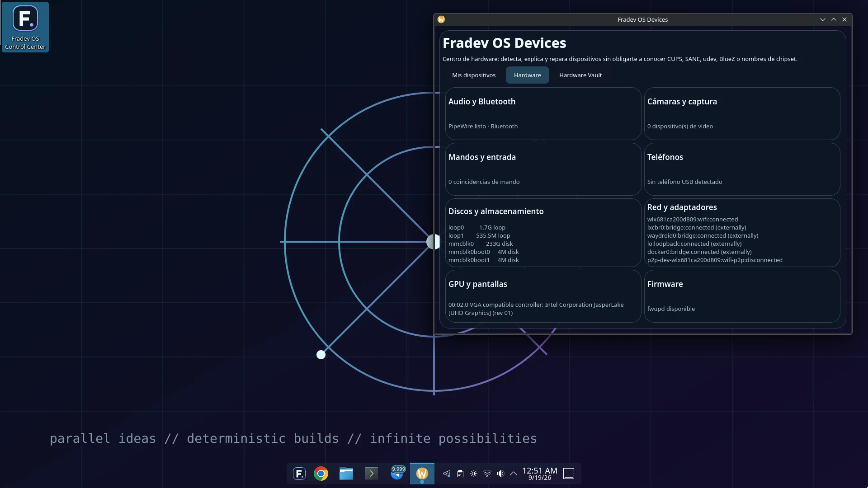Open the volume speaker tray icon
The height and width of the screenshot is (488, 868).
pyautogui.click(x=500, y=474)
